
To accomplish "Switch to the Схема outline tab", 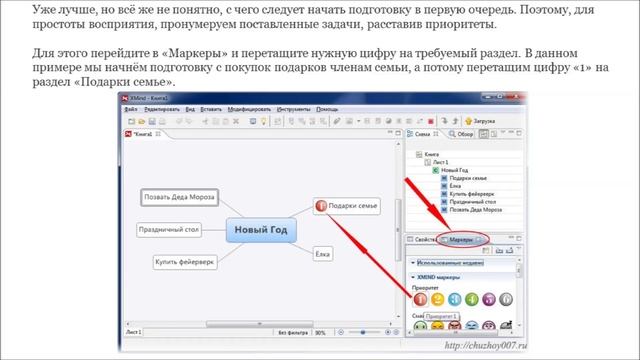I will pos(422,134).
